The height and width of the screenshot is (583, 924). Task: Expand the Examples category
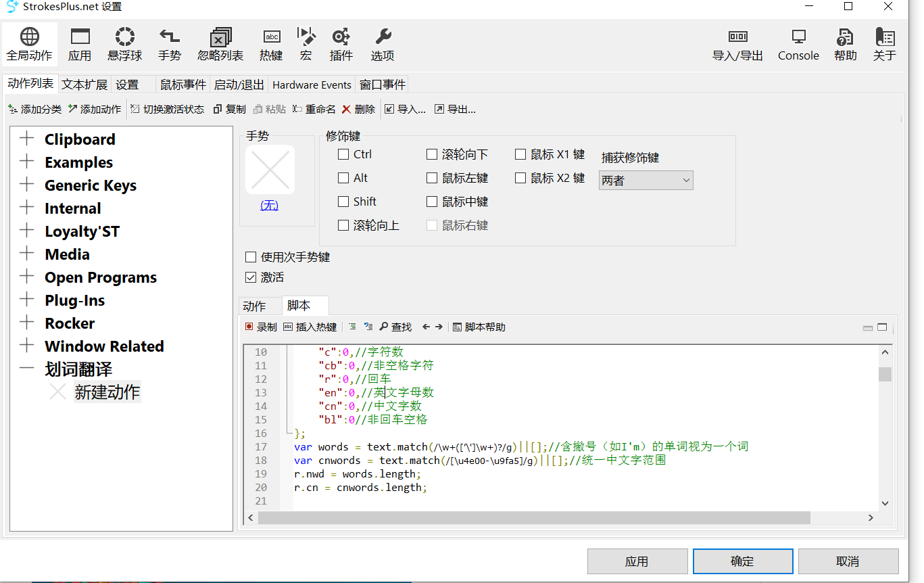click(x=27, y=162)
